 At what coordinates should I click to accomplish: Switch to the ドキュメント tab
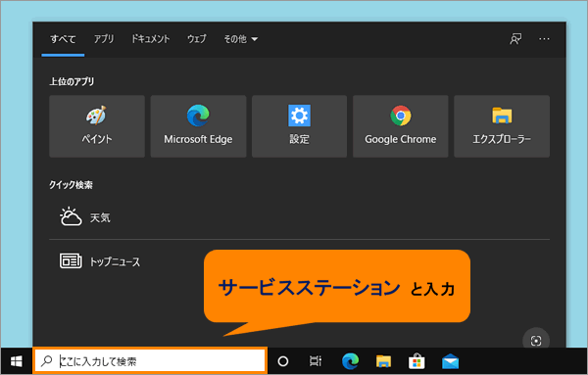(x=150, y=39)
